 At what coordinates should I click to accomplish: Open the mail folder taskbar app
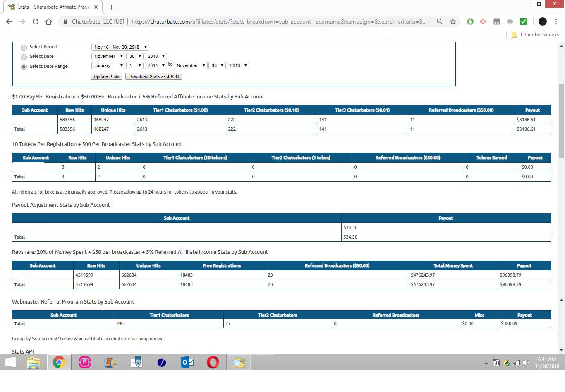tap(239, 363)
